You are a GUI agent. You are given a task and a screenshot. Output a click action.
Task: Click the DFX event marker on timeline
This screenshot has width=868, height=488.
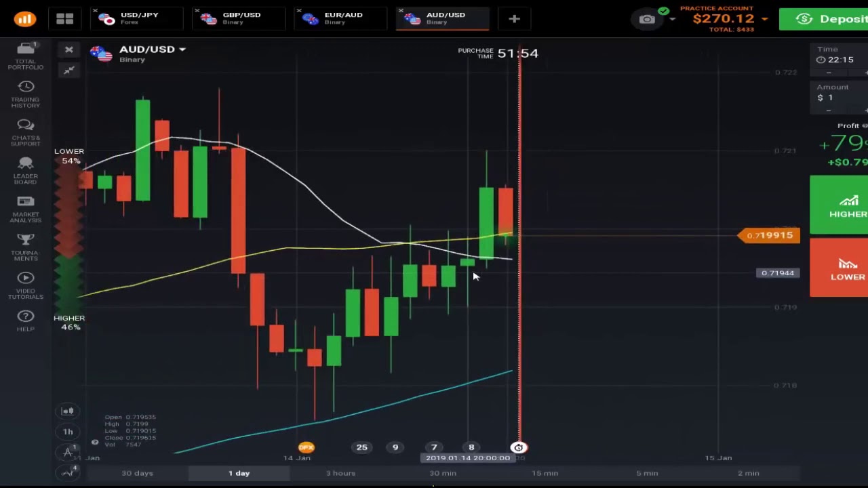(306, 447)
